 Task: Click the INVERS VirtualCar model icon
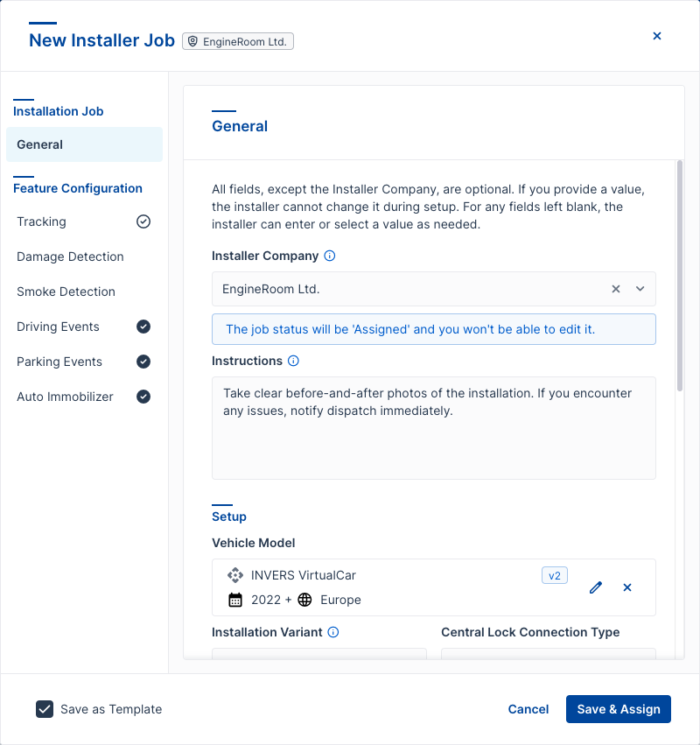point(234,575)
